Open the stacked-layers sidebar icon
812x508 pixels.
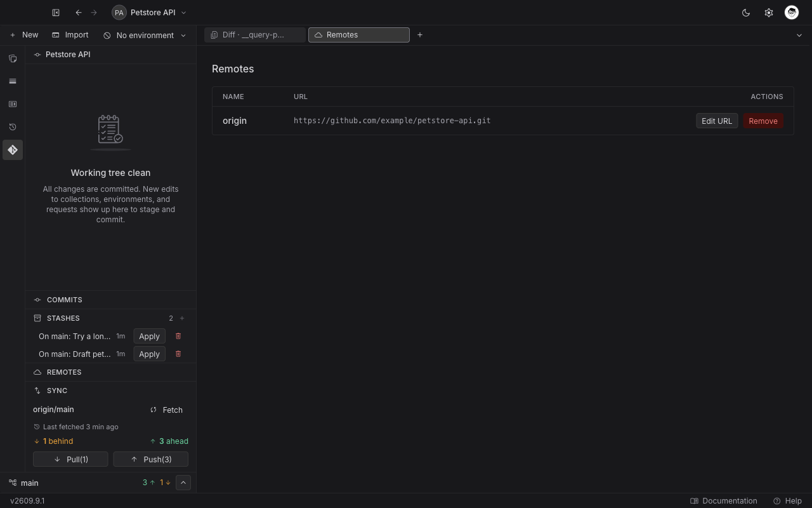coord(13,81)
